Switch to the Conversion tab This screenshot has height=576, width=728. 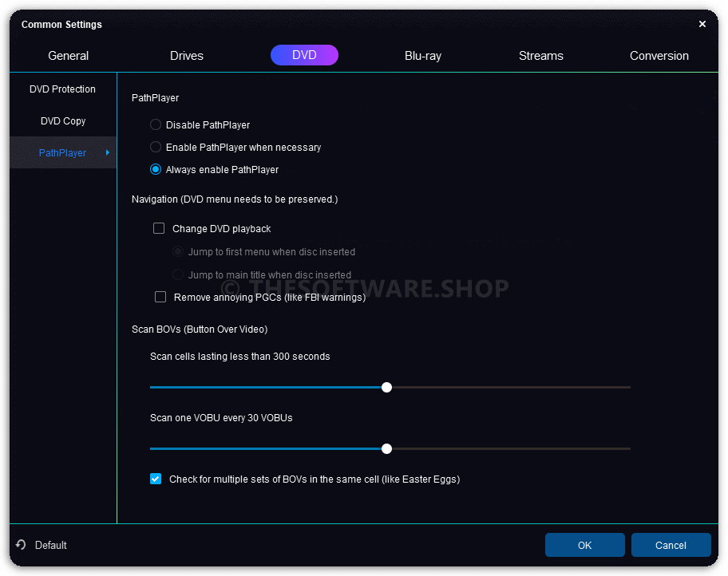659,56
